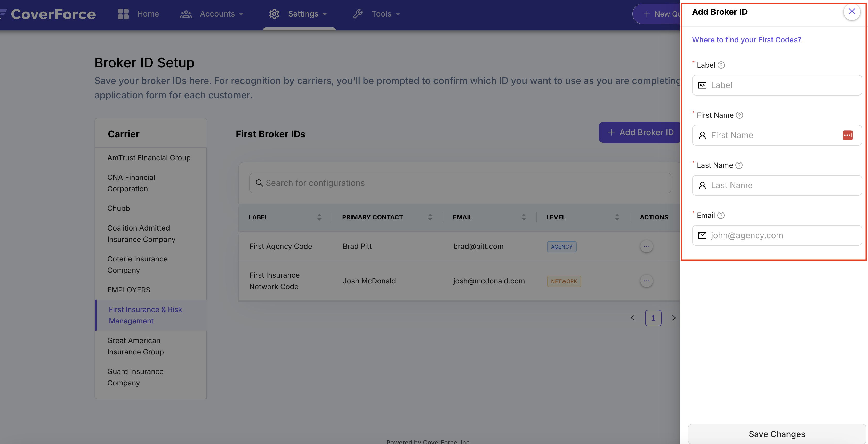Click the New Quote button

pos(656,14)
